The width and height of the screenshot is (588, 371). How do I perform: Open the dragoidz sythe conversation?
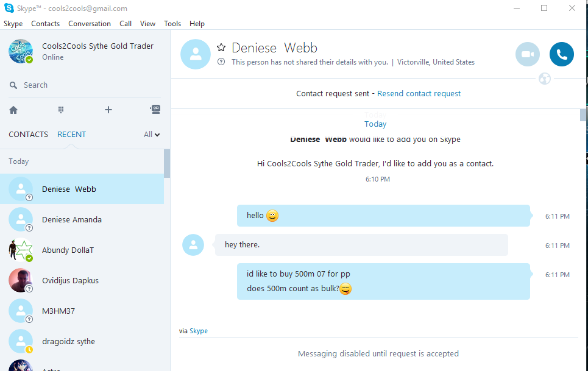coord(82,341)
